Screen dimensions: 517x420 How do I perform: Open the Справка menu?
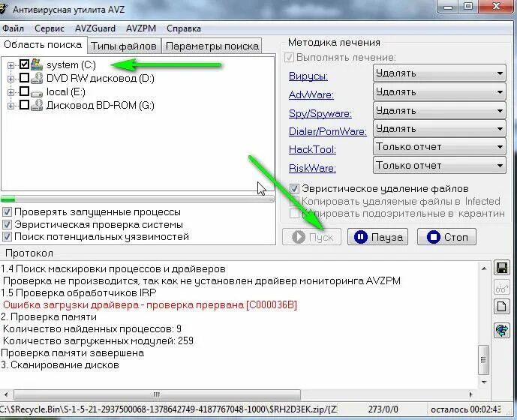point(184,28)
